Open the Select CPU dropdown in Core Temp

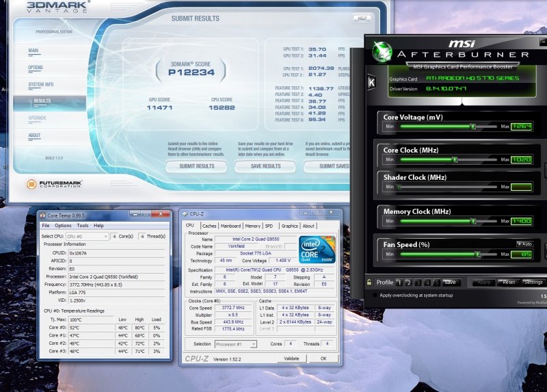[x=88, y=236]
